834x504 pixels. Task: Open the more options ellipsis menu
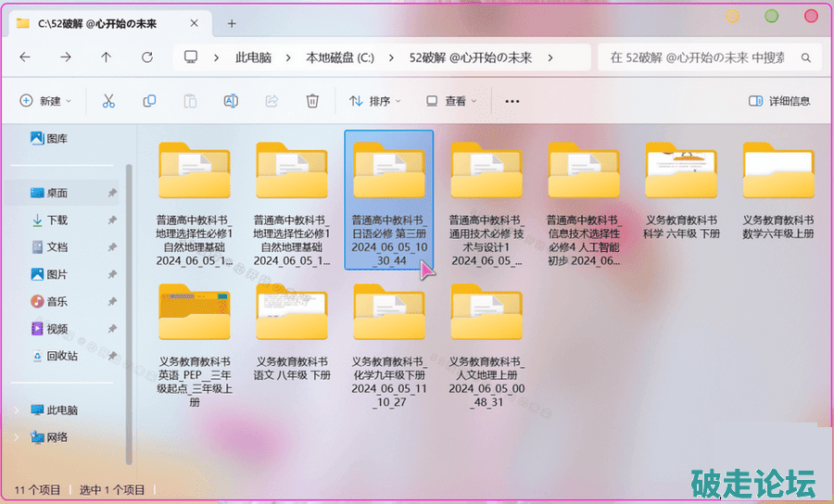click(512, 101)
